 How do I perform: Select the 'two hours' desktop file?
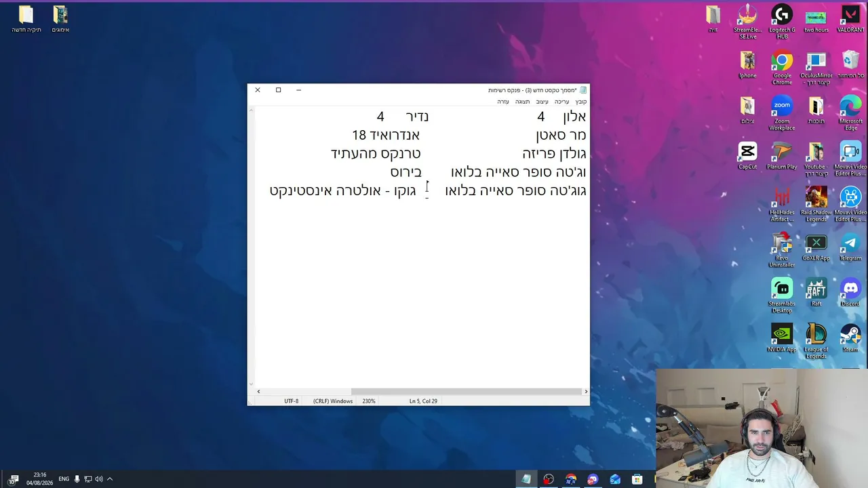(x=816, y=20)
